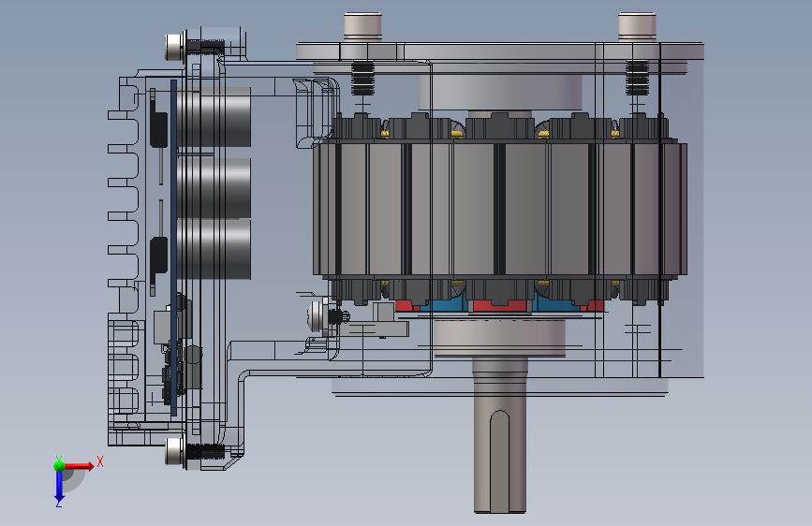Select the topmost capacitor cylinder
812x526 pixels.
pyautogui.click(x=214, y=118)
